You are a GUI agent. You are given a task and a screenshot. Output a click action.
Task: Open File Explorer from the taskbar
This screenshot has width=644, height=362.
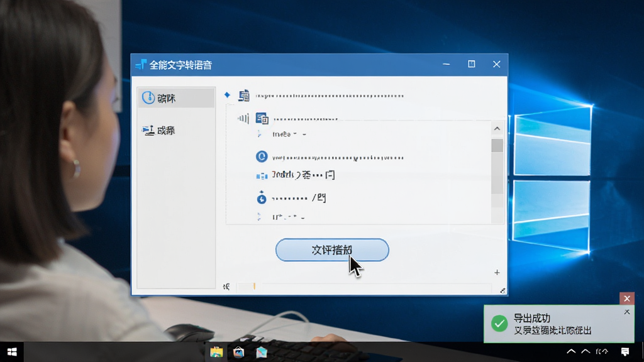point(216,352)
